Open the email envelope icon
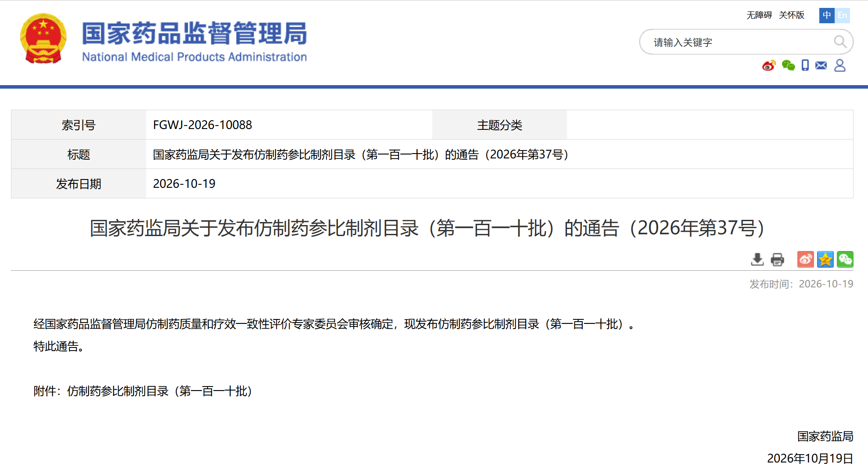 tap(821, 65)
